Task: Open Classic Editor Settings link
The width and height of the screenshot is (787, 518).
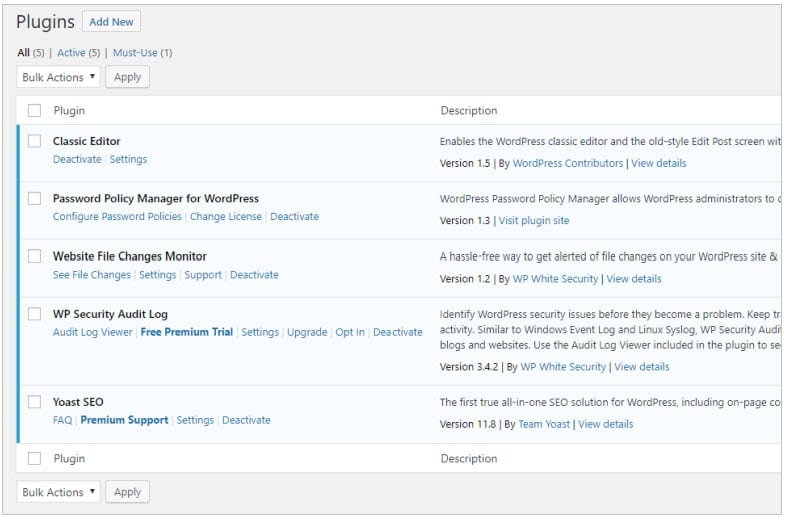Action: (x=128, y=159)
